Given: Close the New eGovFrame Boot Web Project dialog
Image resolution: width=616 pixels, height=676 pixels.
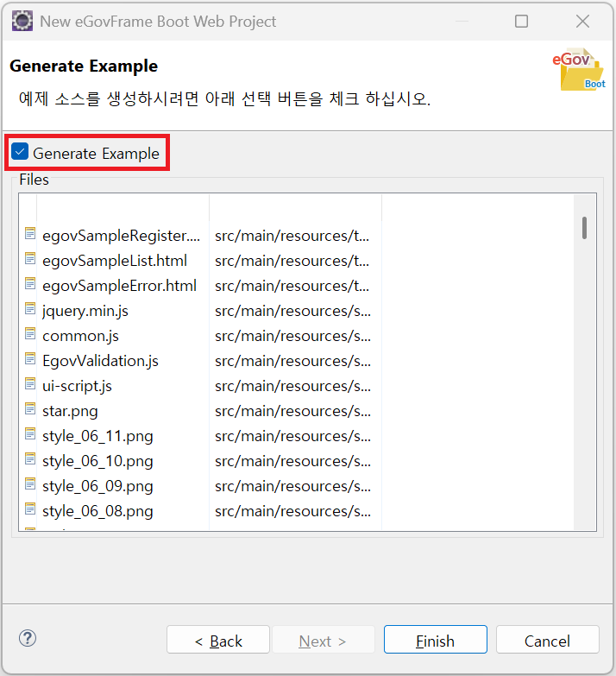Looking at the screenshot, I should [583, 21].
